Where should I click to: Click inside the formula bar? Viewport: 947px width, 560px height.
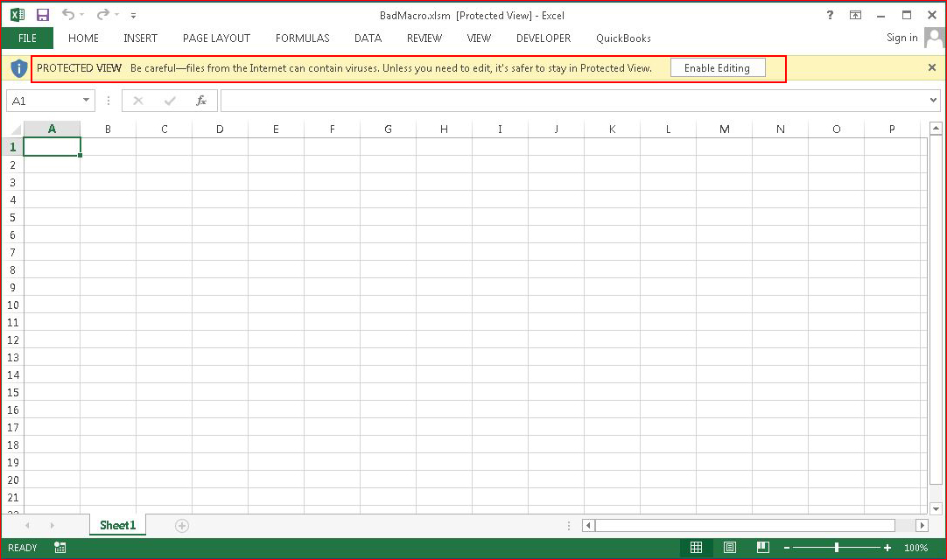pyautogui.click(x=574, y=101)
